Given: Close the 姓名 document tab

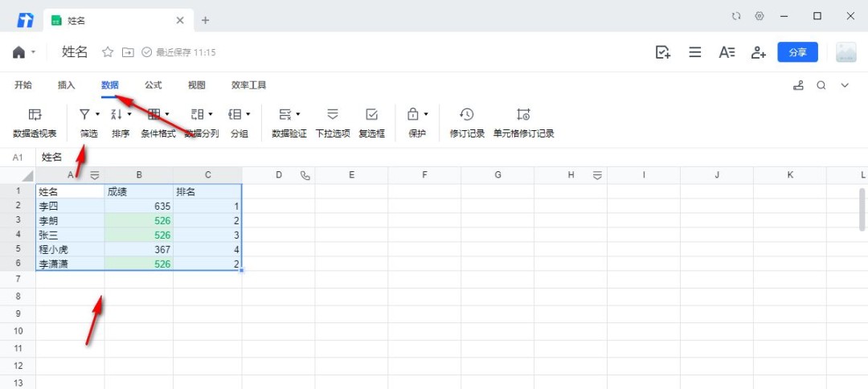Looking at the screenshot, I should pyautogui.click(x=180, y=20).
